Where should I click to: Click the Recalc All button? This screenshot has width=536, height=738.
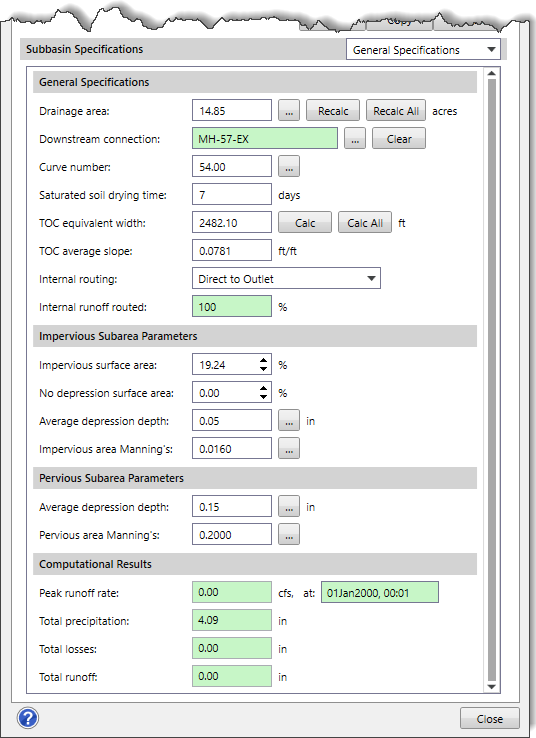click(x=396, y=111)
